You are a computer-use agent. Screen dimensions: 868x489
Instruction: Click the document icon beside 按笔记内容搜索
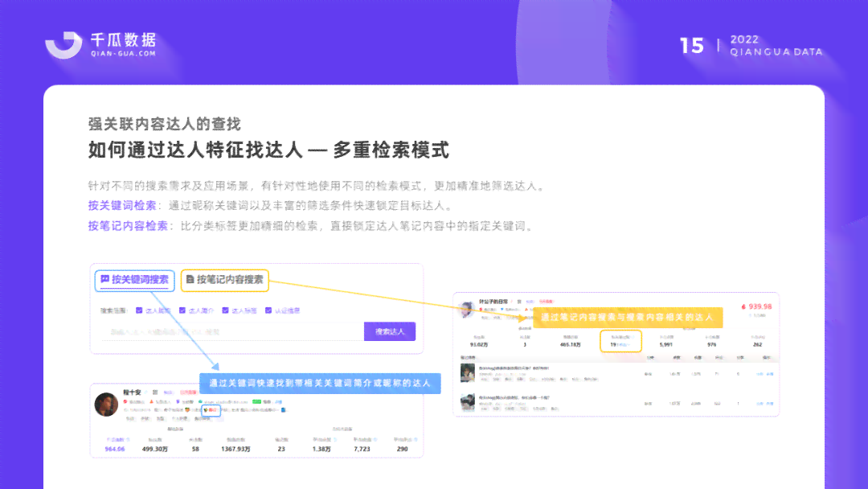[190, 280]
